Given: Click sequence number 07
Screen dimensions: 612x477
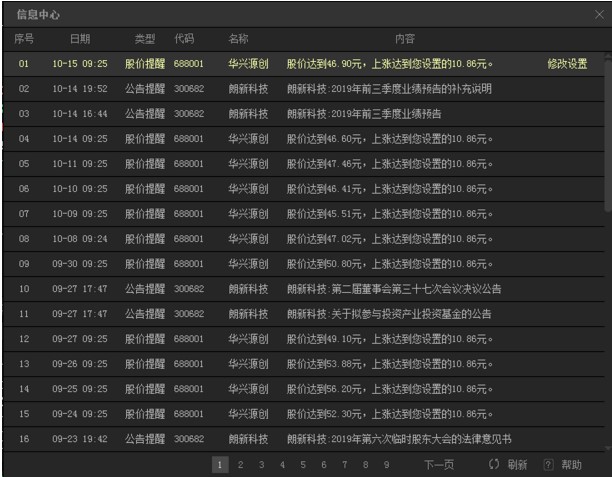Looking at the screenshot, I should [x=24, y=214].
